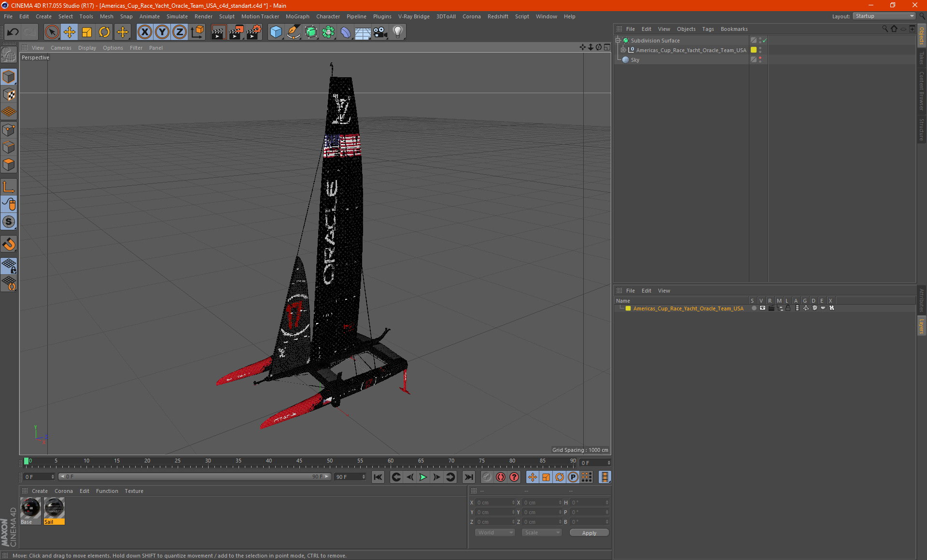Viewport: 927px width, 560px height.
Task: Select the Scale tool
Action: (x=87, y=32)
